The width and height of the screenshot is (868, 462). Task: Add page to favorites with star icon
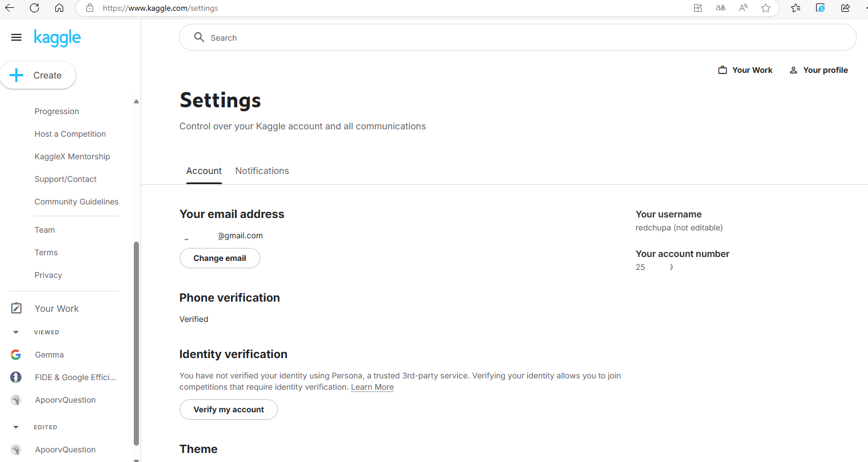(x=766, y=8)
